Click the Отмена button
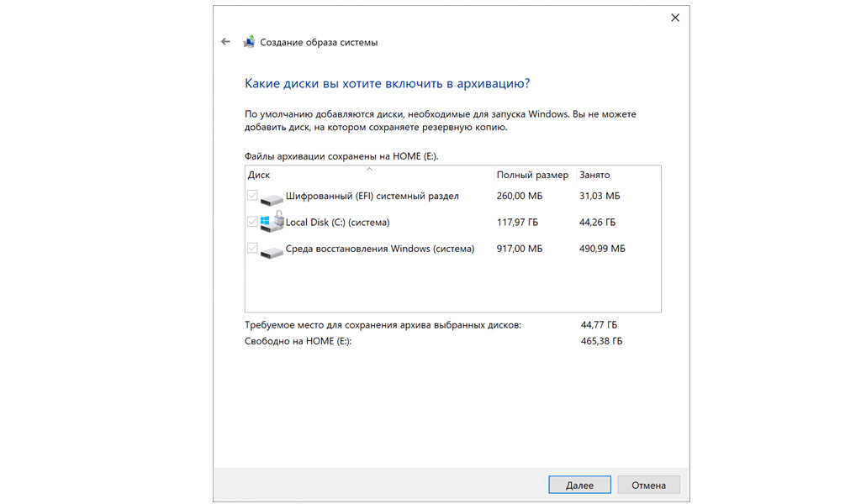The image size is (861, 504). (x=648, y=485)
